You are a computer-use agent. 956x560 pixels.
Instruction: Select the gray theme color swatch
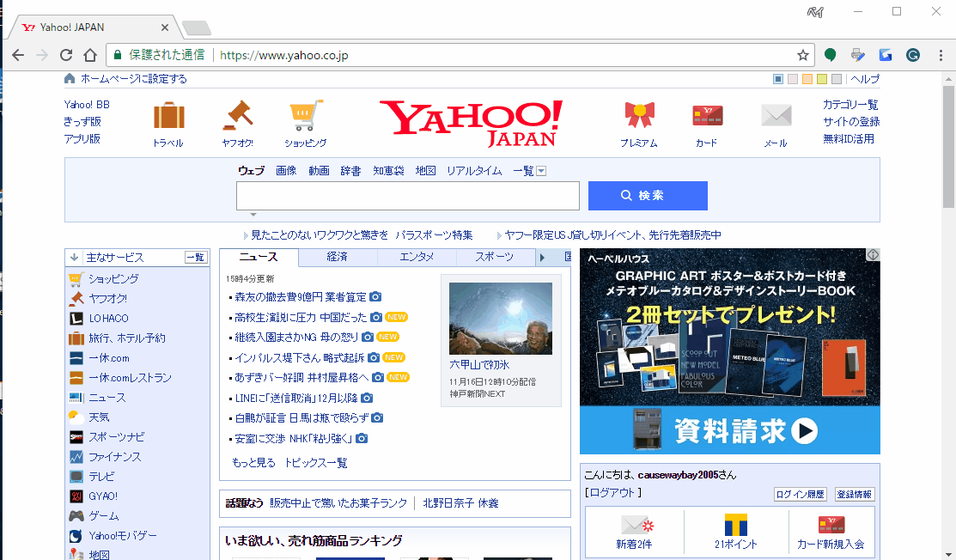tap(837, 79)
